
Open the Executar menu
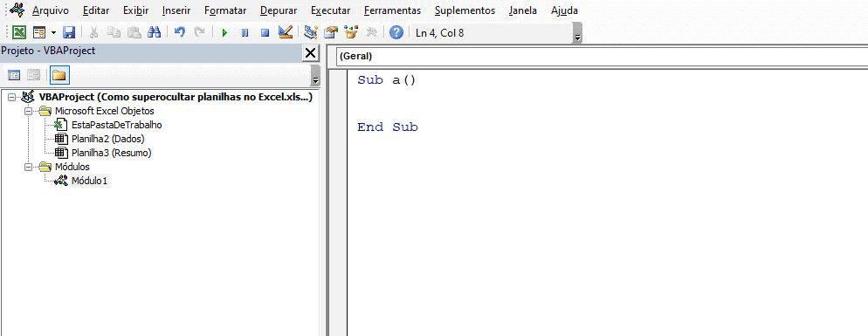330,10
